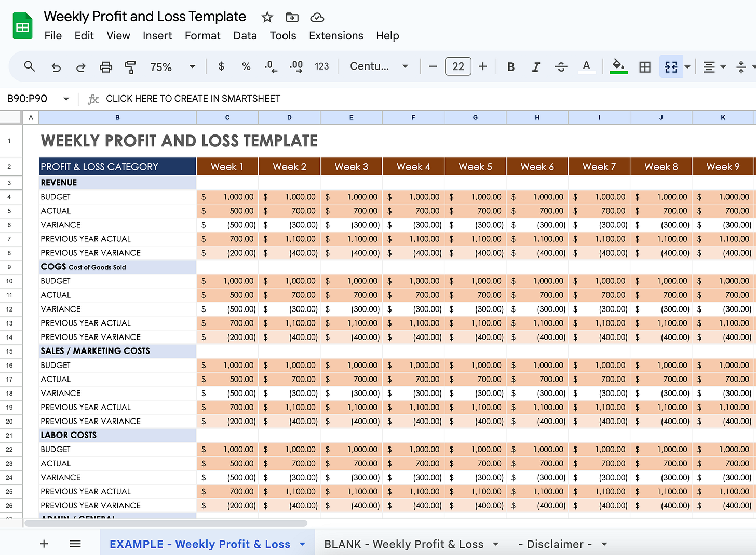Click the horizontal scrollbar
Image resolution: width=756 pixels, height=555 pixels.
click(166, 523)
